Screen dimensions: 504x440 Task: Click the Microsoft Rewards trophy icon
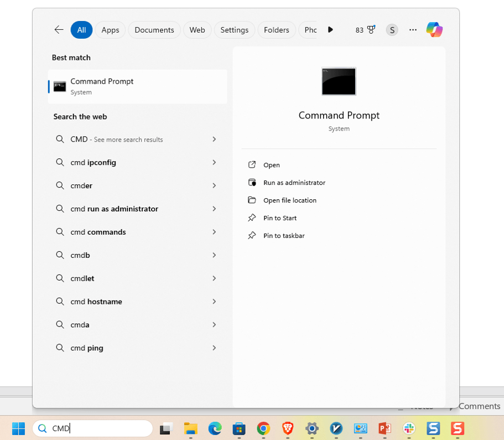[x=371, y=30]
